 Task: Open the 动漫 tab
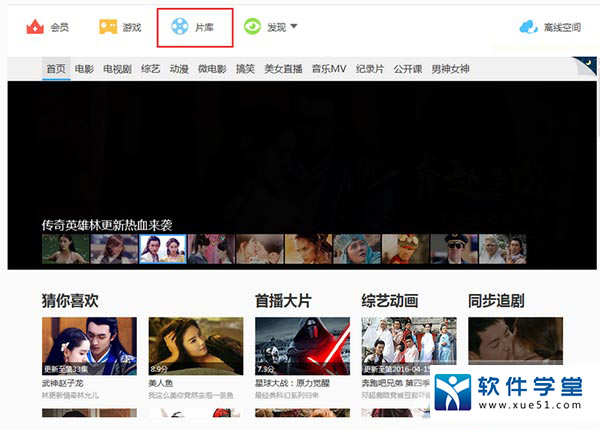pos(179,69)
